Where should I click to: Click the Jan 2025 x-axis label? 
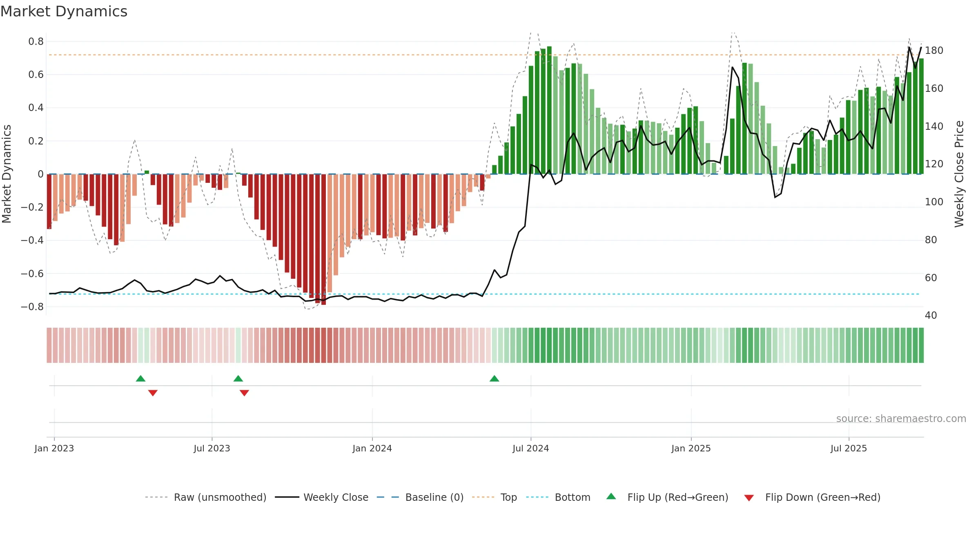pos(691,448)
